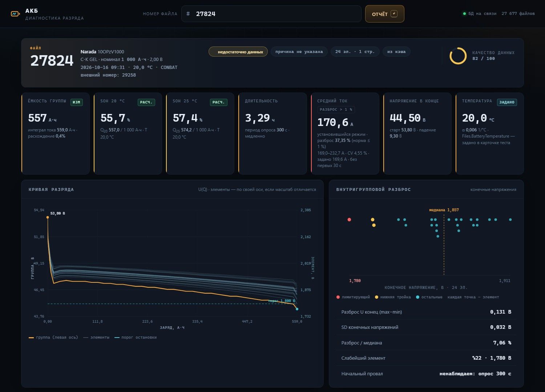Viewport: 545px width, 392px height.
Task: Open the Напряжение в конце card
Action: (417, 134)
